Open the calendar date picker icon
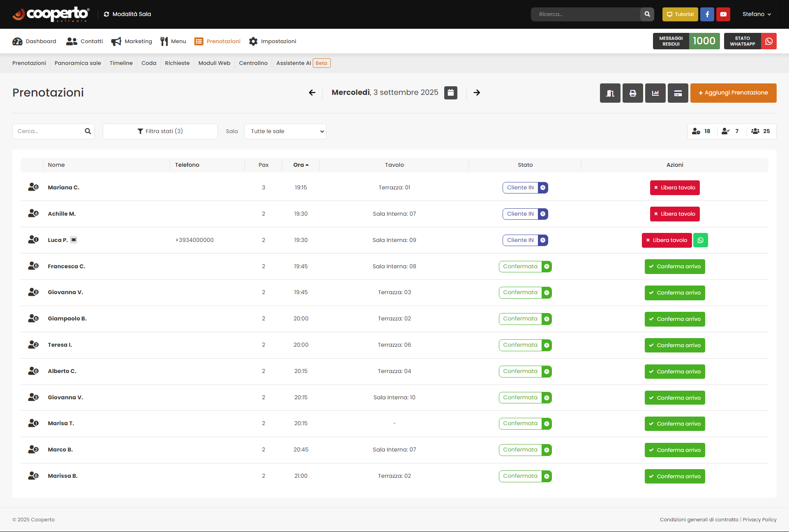789x532 pixels. coord(451,93)
